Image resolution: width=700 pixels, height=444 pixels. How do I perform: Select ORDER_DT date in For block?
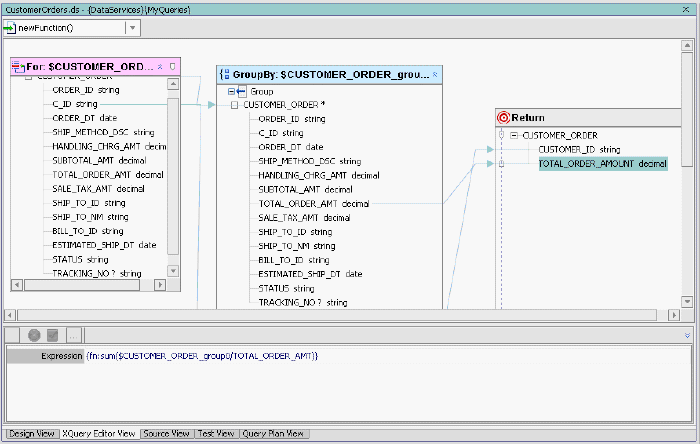[x=84, y=118]
